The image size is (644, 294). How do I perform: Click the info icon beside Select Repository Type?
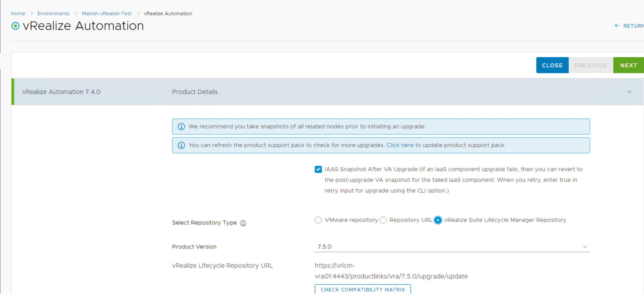tap(243, 223)
